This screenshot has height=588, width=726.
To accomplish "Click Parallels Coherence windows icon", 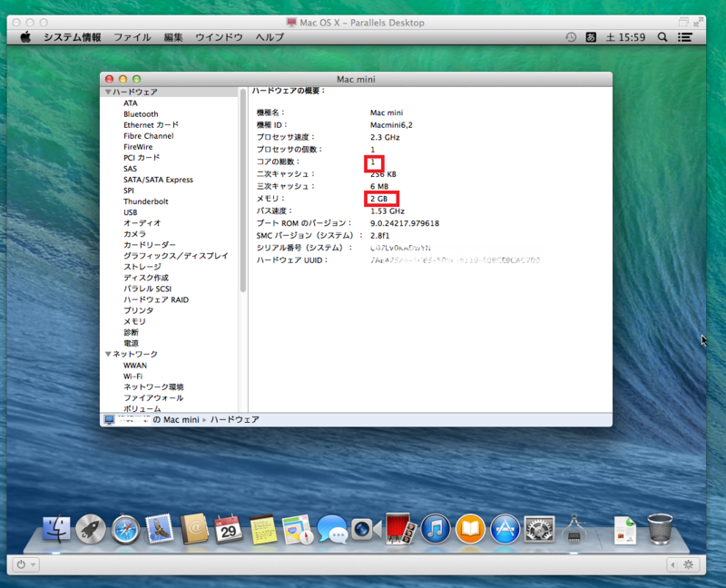I will [684, 22].
